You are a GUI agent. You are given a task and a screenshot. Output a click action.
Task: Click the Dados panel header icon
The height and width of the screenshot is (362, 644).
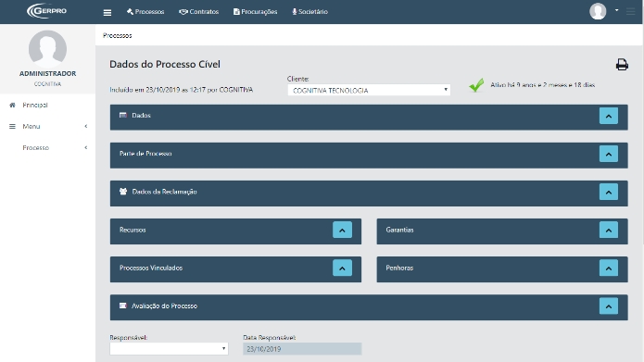(x=123, y=116)
